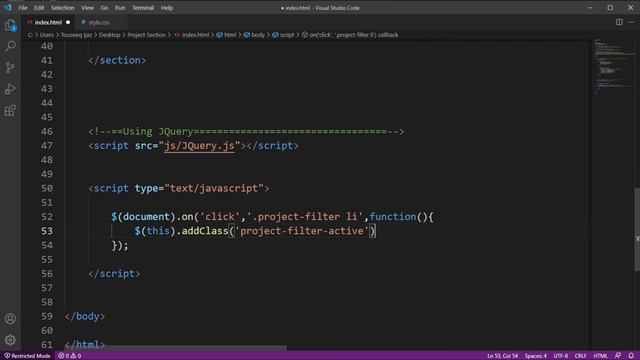The width and height of the screenshot is (640, 360).
Task: Change indentation via Spaces: 4
Action: coord(536,356)
